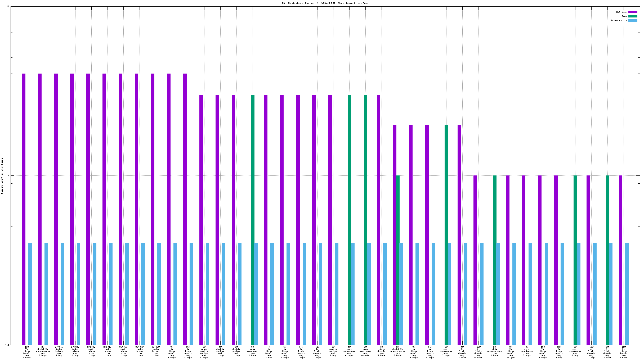Image resolution: width=644 pixels, height=362 pixels.
Task: Click the 'Message Count or Spam Score' axis label
Action: 2,176
